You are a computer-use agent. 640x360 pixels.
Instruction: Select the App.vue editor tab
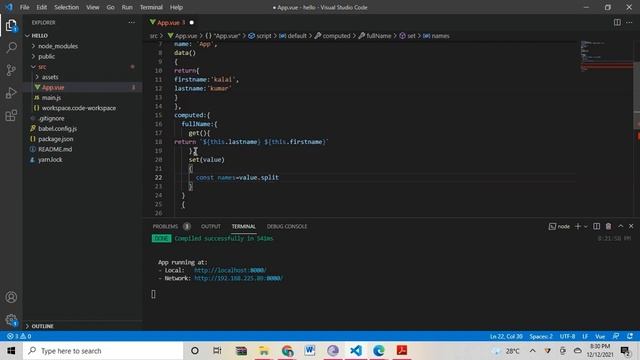[x=171, y=22]
